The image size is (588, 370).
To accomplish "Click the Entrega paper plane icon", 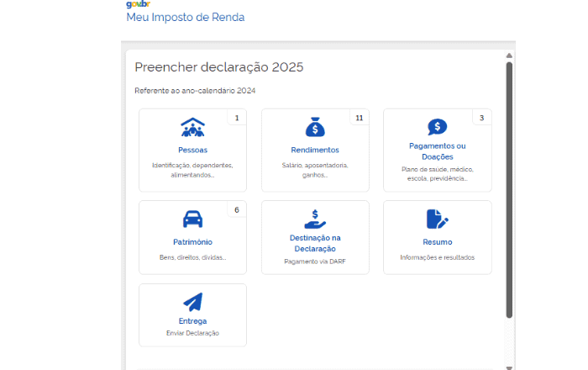I will tap(192, 302).
